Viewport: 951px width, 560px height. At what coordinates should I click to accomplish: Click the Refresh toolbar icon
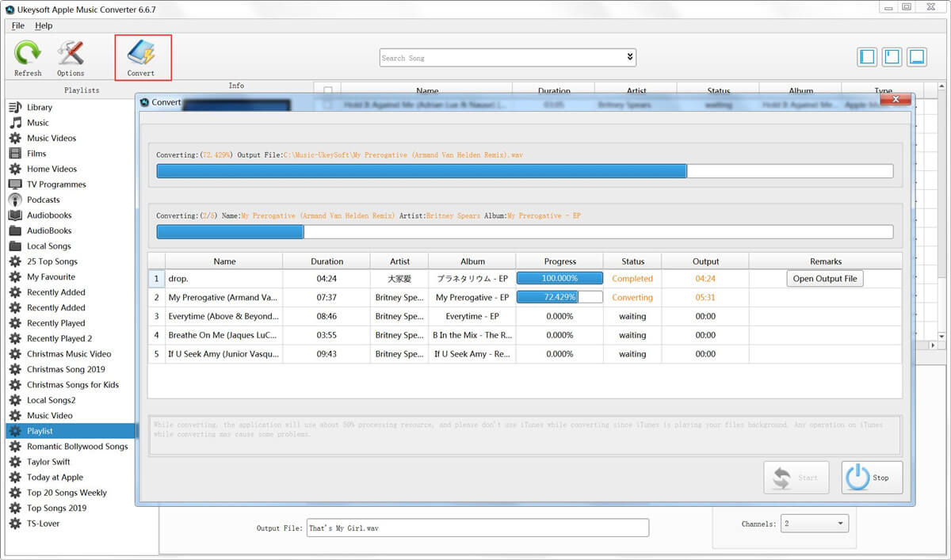(x=28, y=53)
